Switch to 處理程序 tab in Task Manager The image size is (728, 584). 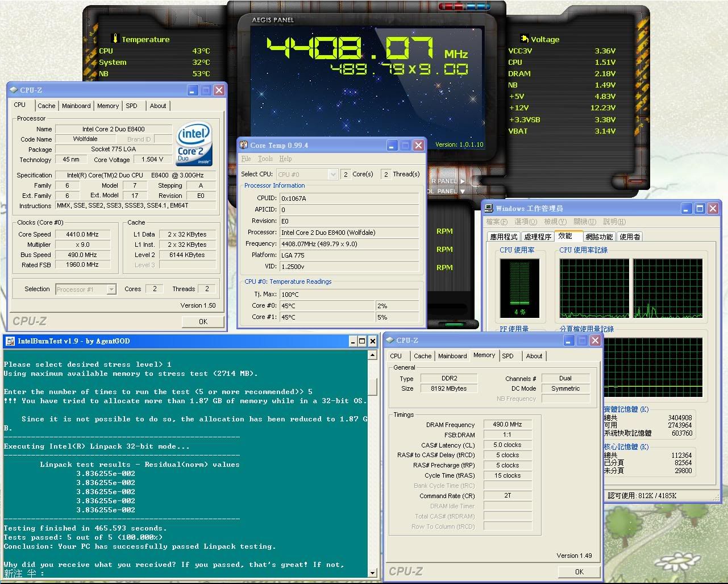tap(538, 237)
